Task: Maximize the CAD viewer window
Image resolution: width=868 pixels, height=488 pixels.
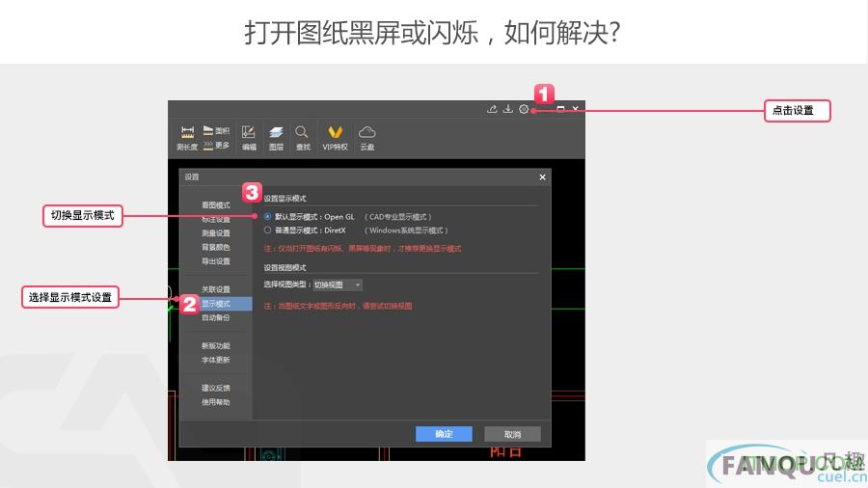Action: (x=560, y=109)
